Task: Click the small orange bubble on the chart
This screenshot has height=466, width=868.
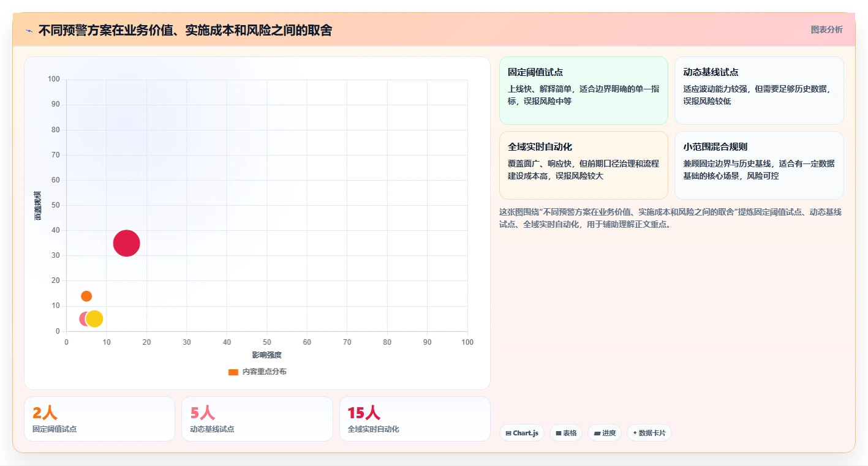Action: pos(86,296)
